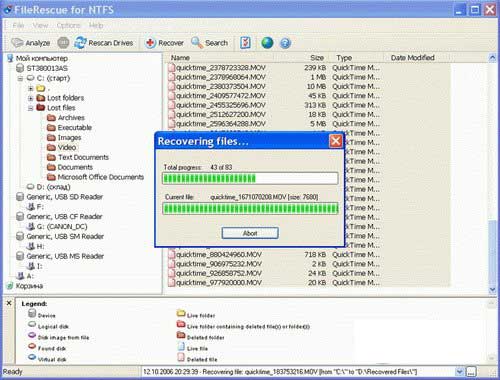500x380 pixels.
Task: Open the Help menu
Action: [96, 25]
